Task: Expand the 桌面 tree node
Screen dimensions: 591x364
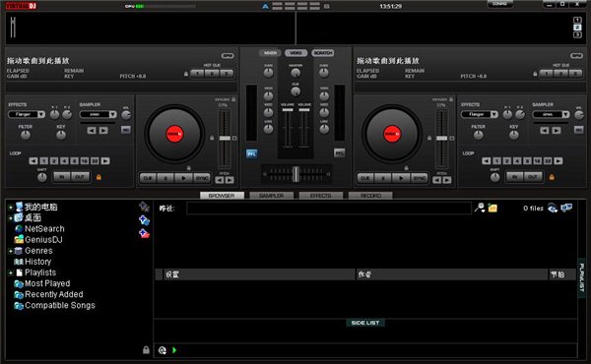Action: (x=11, y=218)
